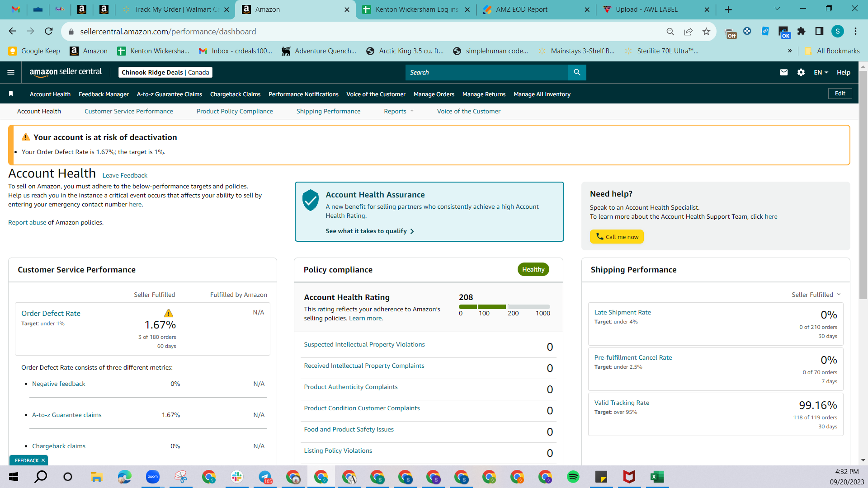Click the Healthy status badge

[x=533, y=269]
